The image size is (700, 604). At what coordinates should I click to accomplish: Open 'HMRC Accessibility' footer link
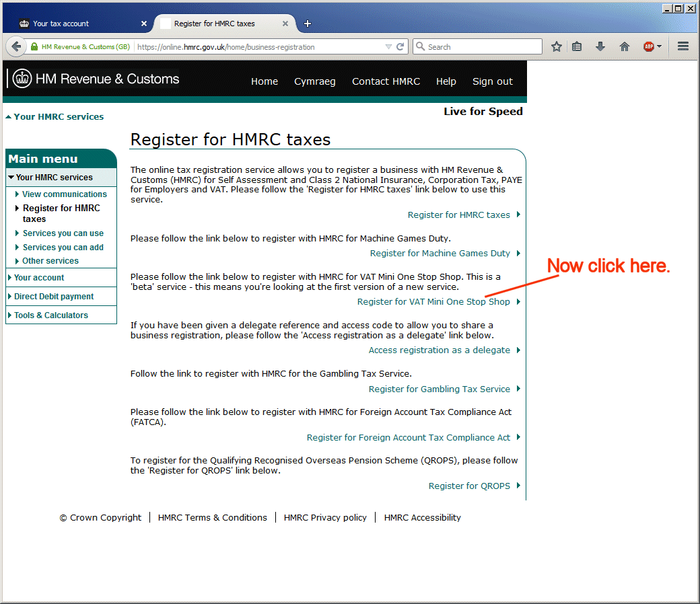[x=422, y=517]
